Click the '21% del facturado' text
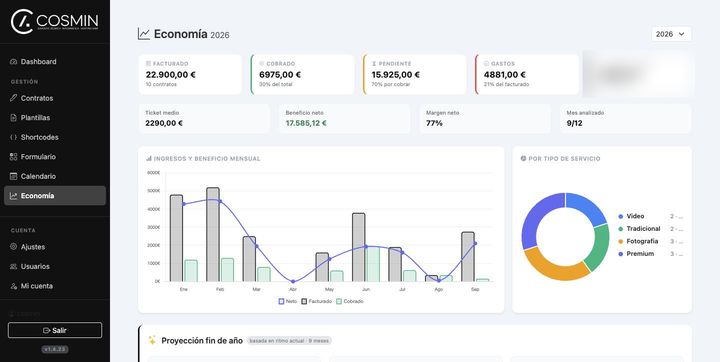The height and width of the screenshot is (362, 720). pos(506,85)
